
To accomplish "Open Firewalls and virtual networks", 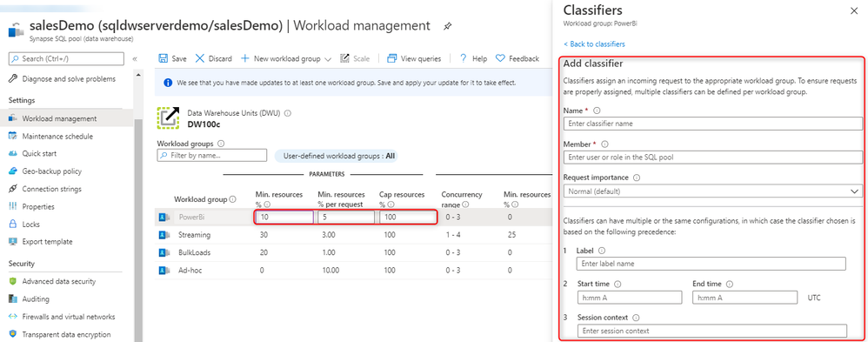I will (x=69, y=317).
